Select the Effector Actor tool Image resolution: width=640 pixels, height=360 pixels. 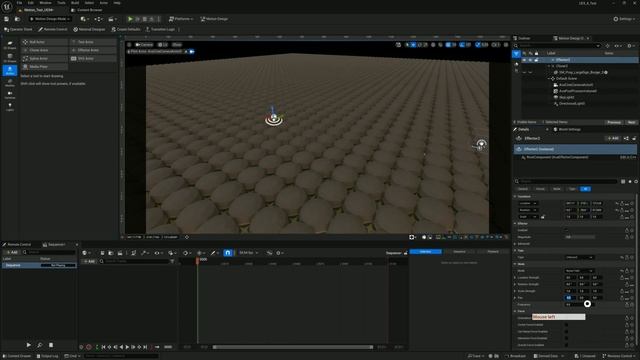pyautogui.click(x=93, y=50)
